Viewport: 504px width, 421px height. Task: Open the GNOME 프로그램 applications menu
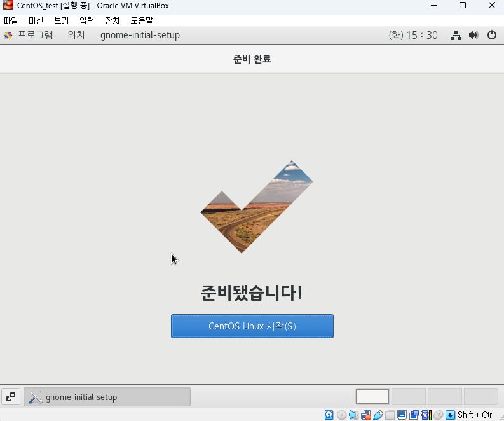(x=35, y=35)
